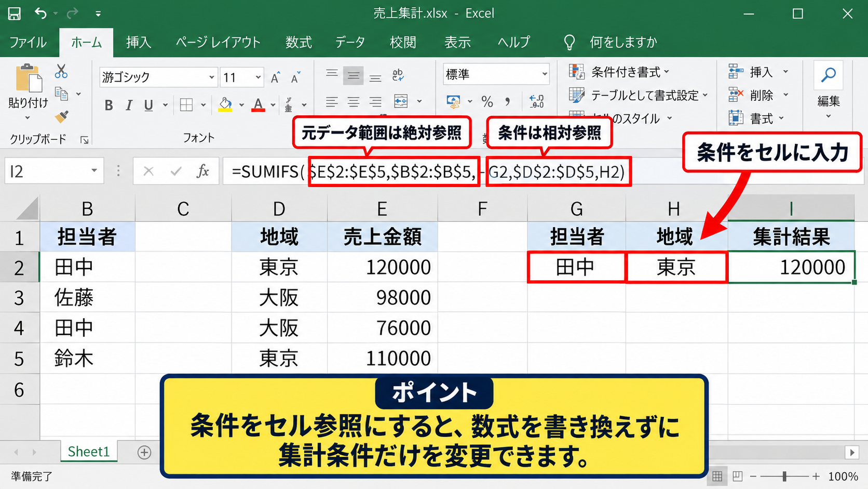Click accounting currency format icon
The height and width of the screenshot is (489, 868).
(453, 101)
